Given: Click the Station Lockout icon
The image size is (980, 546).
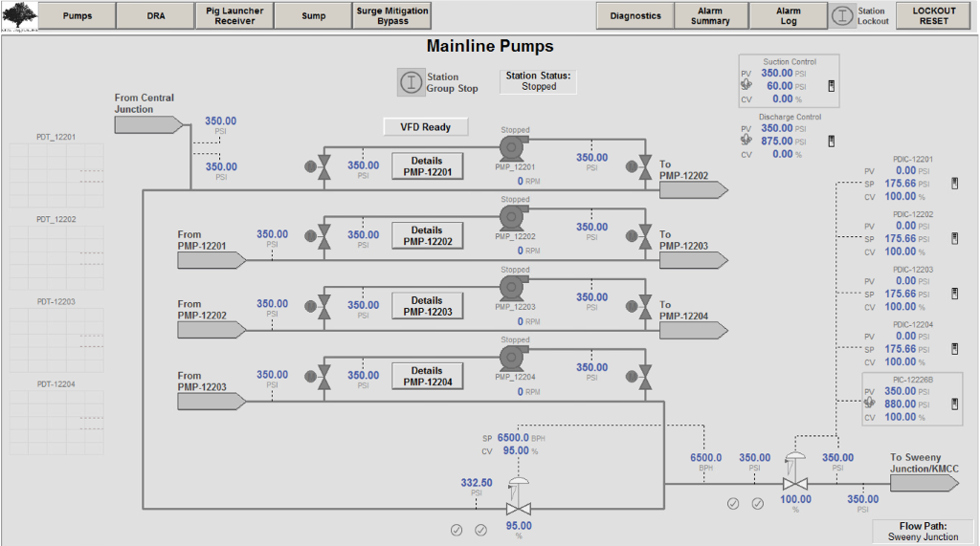Looking at the screenshot, I should pos(842,15).
